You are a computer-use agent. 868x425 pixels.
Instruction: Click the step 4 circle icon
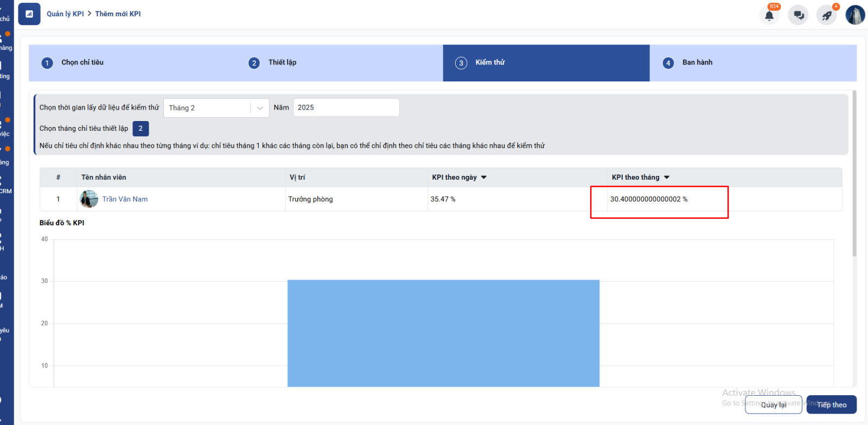668,63
